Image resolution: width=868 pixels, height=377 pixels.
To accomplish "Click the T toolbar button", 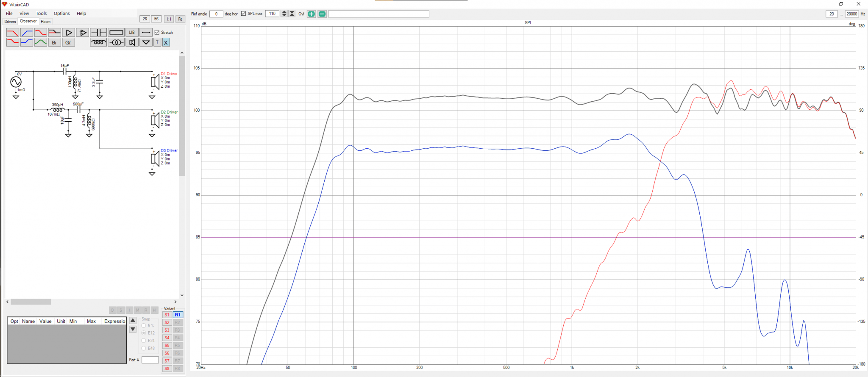I will click(x=157, y=42).
